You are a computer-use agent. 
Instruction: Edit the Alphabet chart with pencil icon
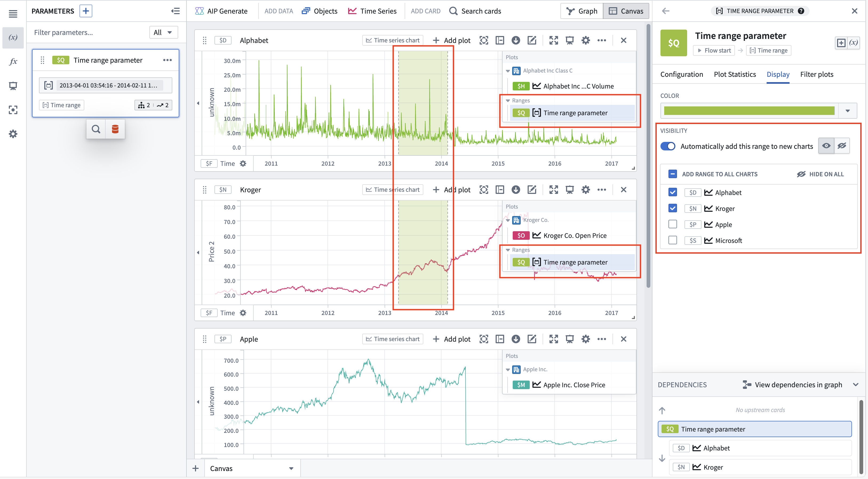[x=531, y=41]
